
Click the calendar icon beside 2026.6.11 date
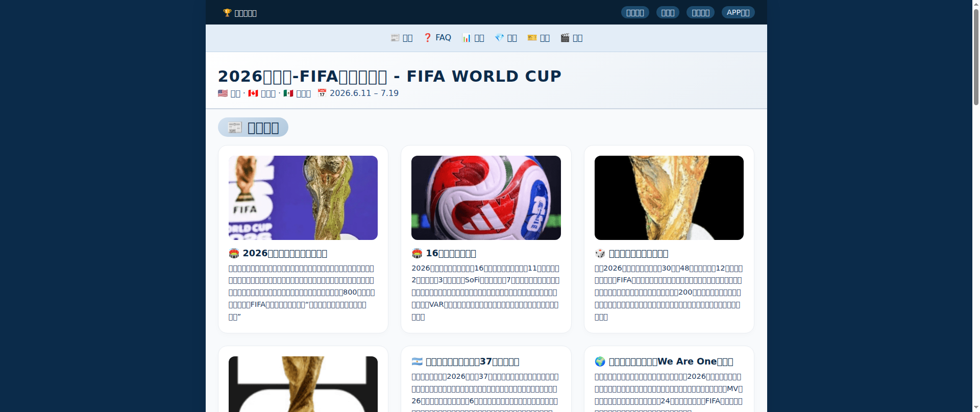pyautogui.click(x=322, y=93)
